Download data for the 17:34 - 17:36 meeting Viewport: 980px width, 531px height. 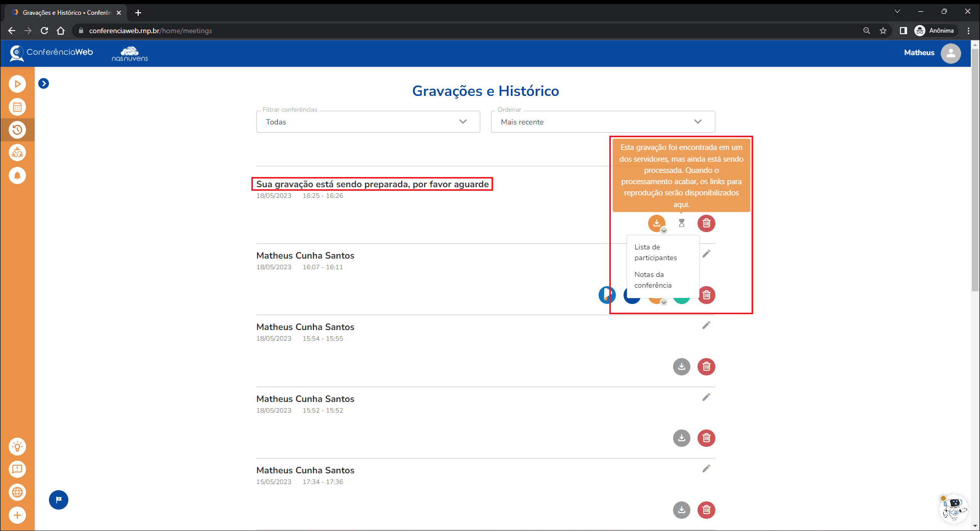[x=682, y=510]
